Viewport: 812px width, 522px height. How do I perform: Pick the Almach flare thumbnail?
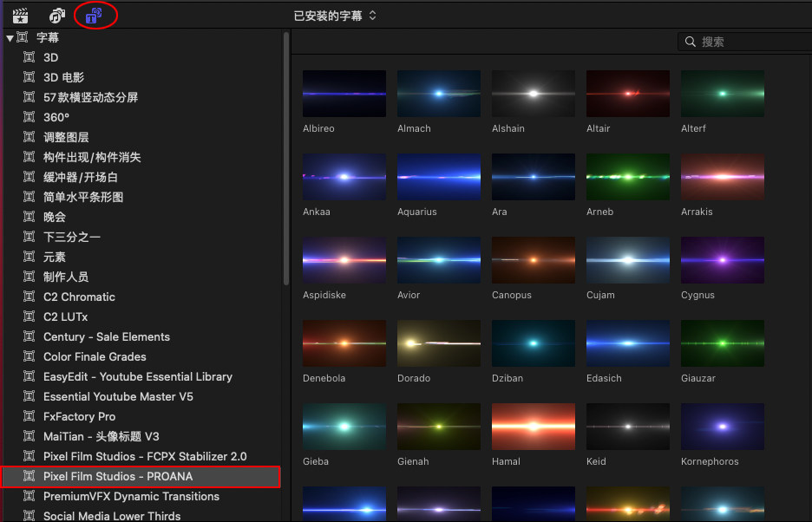[439, 94]
